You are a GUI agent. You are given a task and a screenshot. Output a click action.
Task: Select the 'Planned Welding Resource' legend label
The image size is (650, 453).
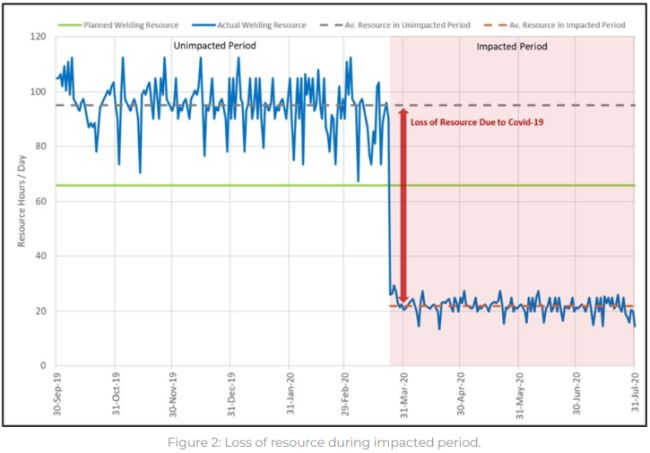click(x=131, y=24)
